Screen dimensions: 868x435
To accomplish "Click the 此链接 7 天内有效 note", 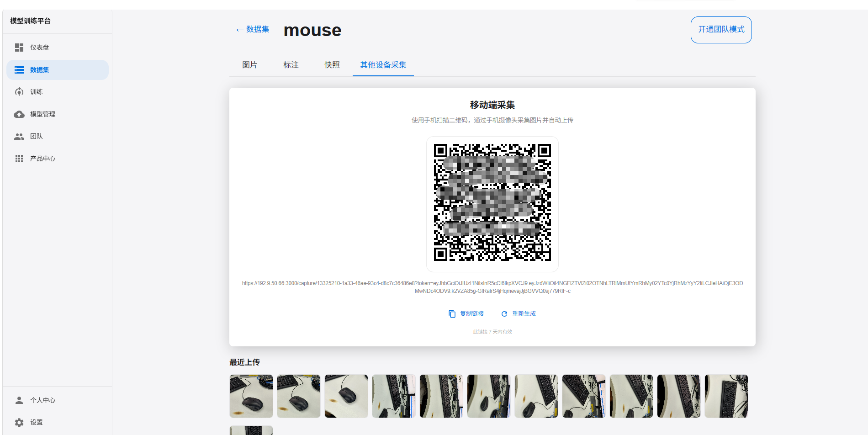I will 492,332.
